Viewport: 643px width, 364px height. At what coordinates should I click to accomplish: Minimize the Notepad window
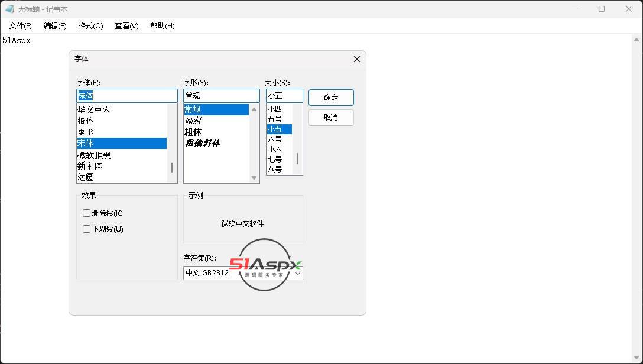tap(575, 9)
